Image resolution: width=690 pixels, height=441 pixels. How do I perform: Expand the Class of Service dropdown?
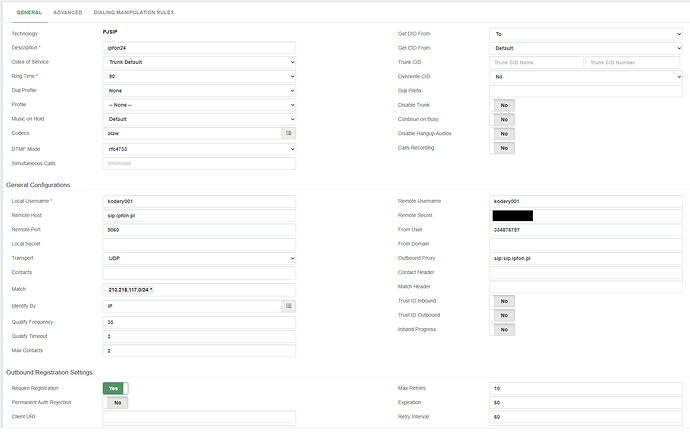pyautogui.click(x=199, y=62)
